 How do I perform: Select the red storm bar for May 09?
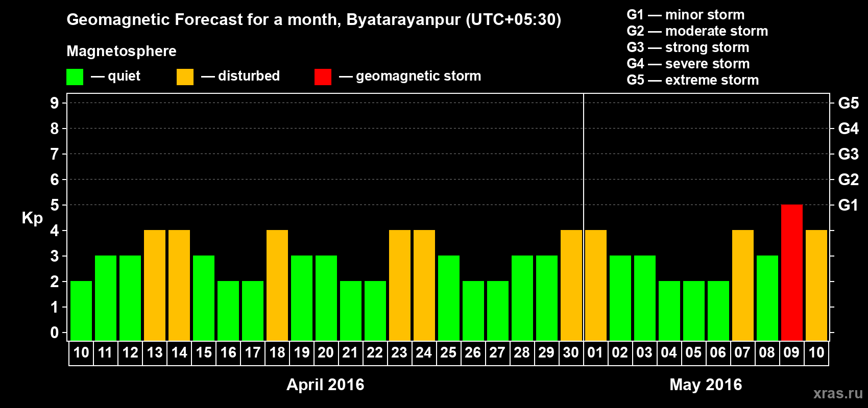(792, 272)
